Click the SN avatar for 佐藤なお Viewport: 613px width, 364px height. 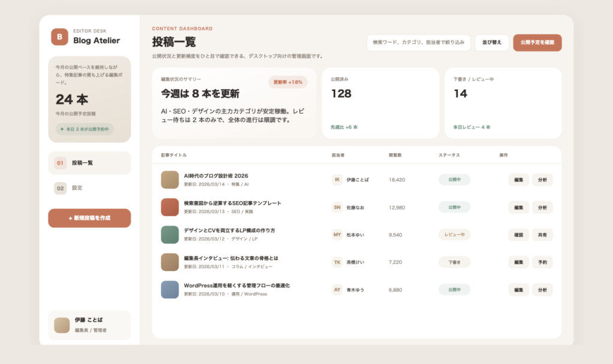pyautogui.click(x=338, y=207)
